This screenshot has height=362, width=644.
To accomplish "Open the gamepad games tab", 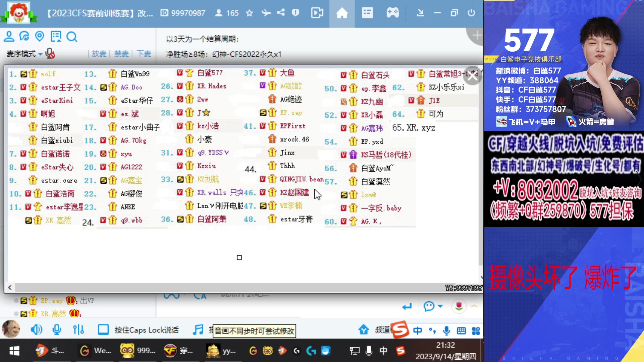I will pos(392,13).
